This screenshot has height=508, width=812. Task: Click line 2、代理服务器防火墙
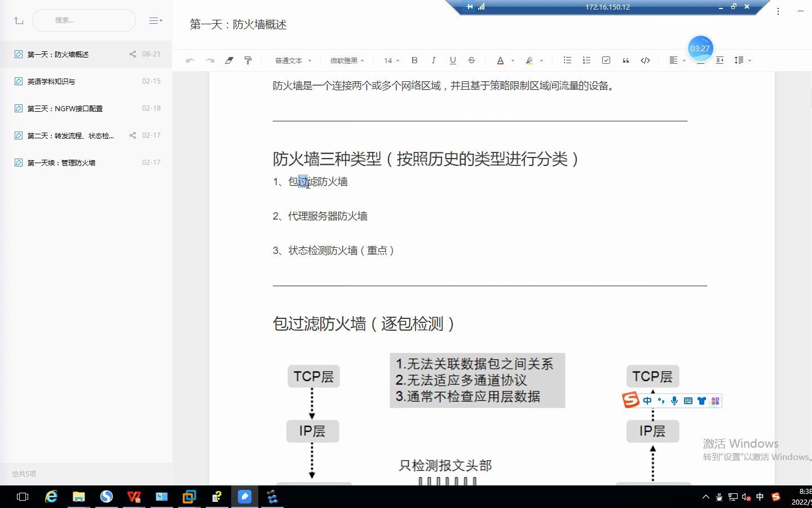point(320,216)
